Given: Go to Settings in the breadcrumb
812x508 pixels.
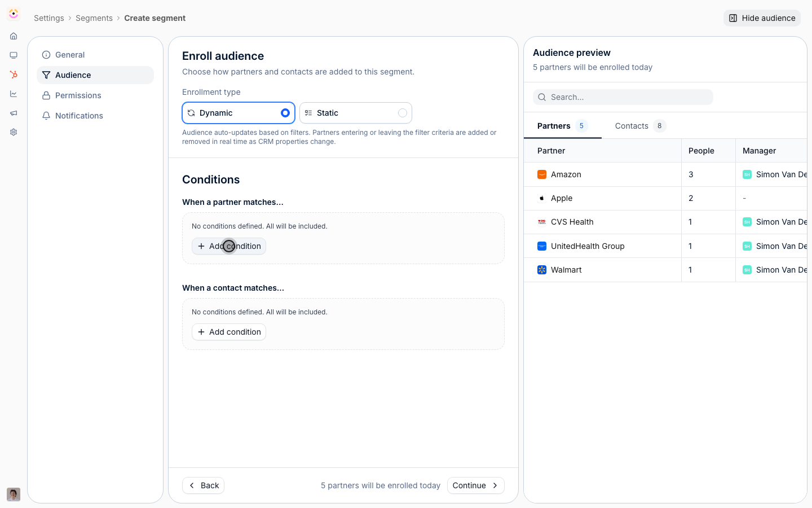Looking at the screenshot, I should point(49,18).
